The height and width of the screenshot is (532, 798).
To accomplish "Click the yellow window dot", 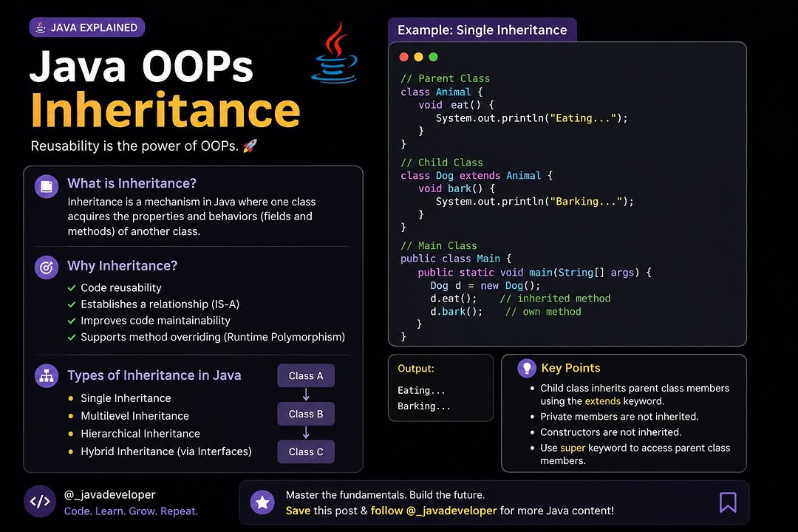I will 418,57.
